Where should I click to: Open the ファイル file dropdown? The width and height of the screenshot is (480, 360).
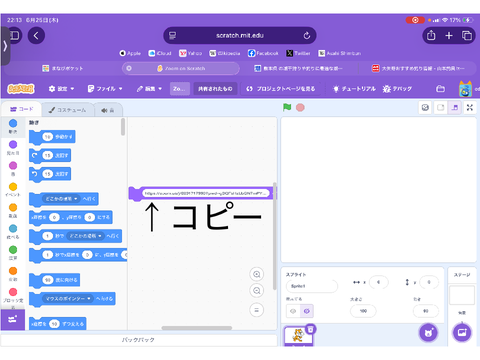point(105,89)
